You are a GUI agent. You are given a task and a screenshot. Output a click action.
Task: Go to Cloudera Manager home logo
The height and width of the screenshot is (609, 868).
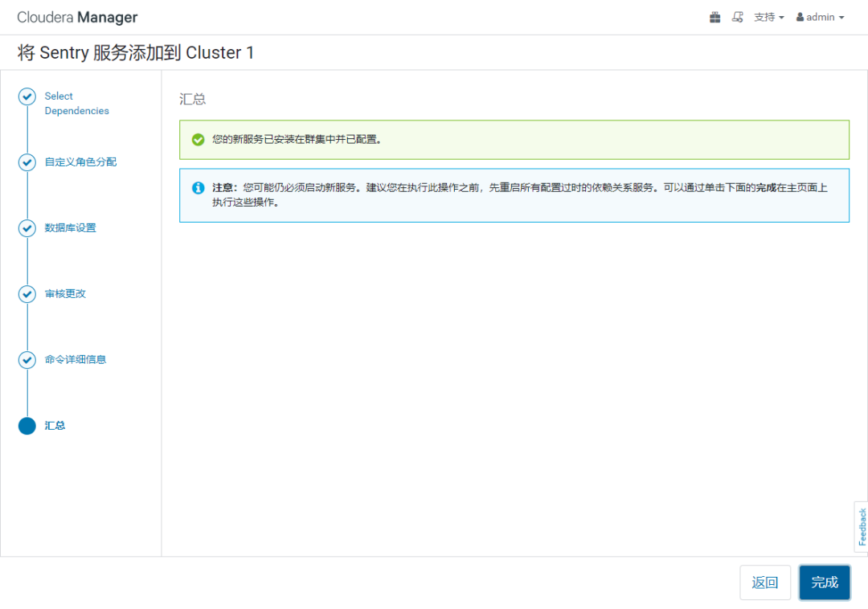pyautogui.click(x=77, y=17)
